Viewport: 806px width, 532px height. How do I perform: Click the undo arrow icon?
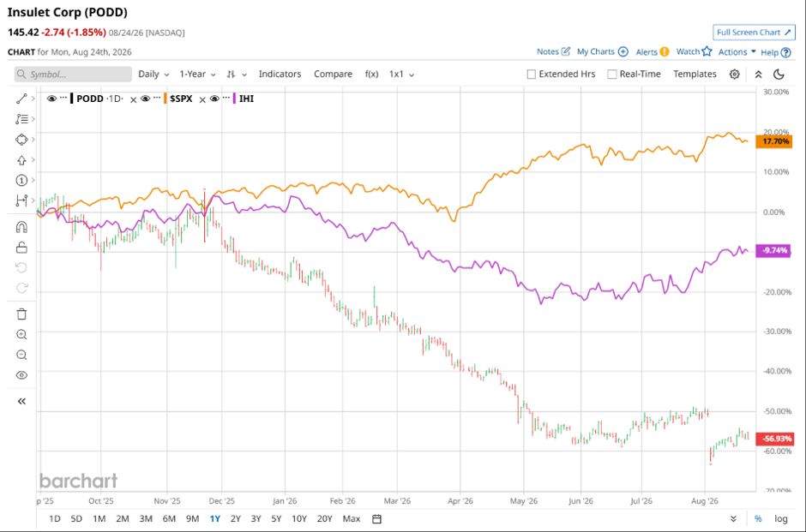tap(21, 267)
